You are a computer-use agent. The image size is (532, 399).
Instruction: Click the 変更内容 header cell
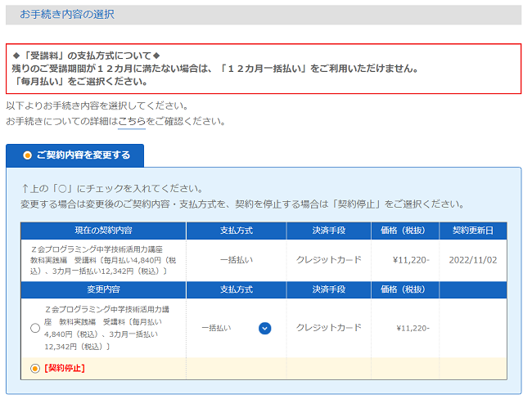coord(103,289)
